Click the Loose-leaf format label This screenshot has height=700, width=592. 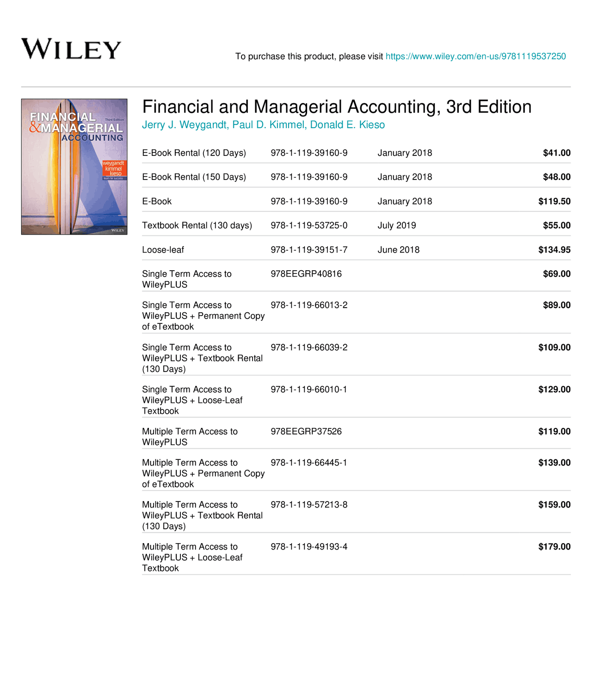point(163,250)
